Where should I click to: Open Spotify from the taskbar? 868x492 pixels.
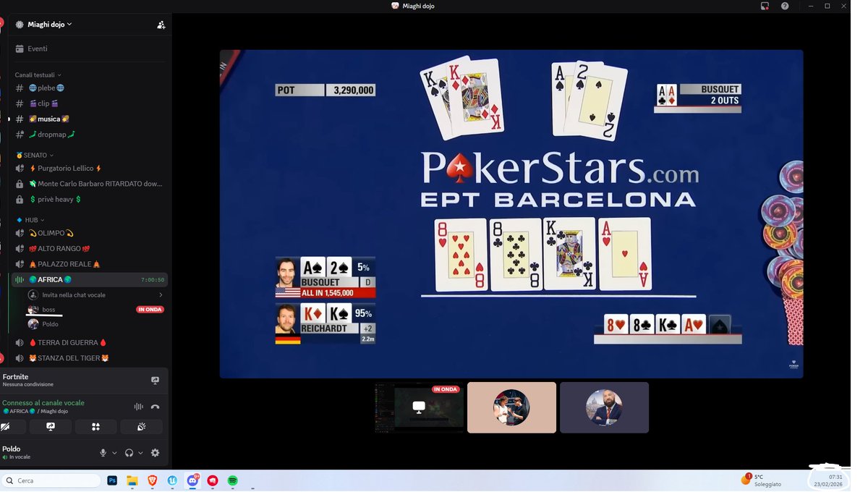(233, 480)
